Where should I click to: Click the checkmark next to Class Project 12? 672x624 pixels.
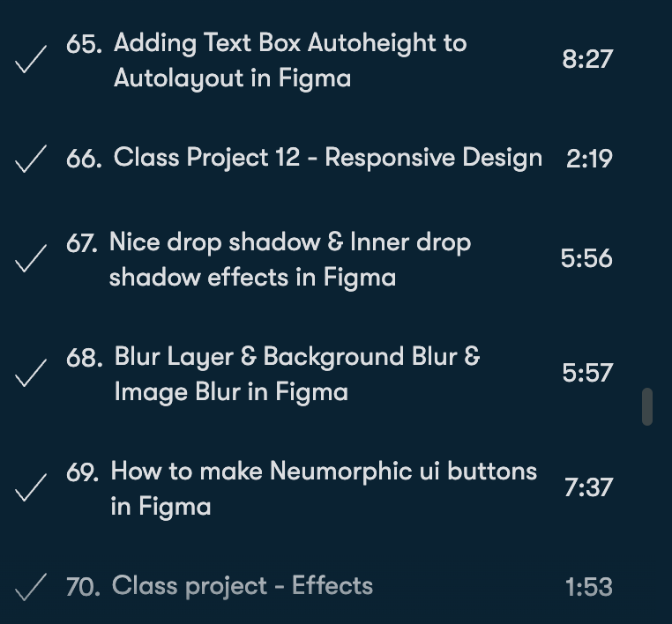point(32,160)
